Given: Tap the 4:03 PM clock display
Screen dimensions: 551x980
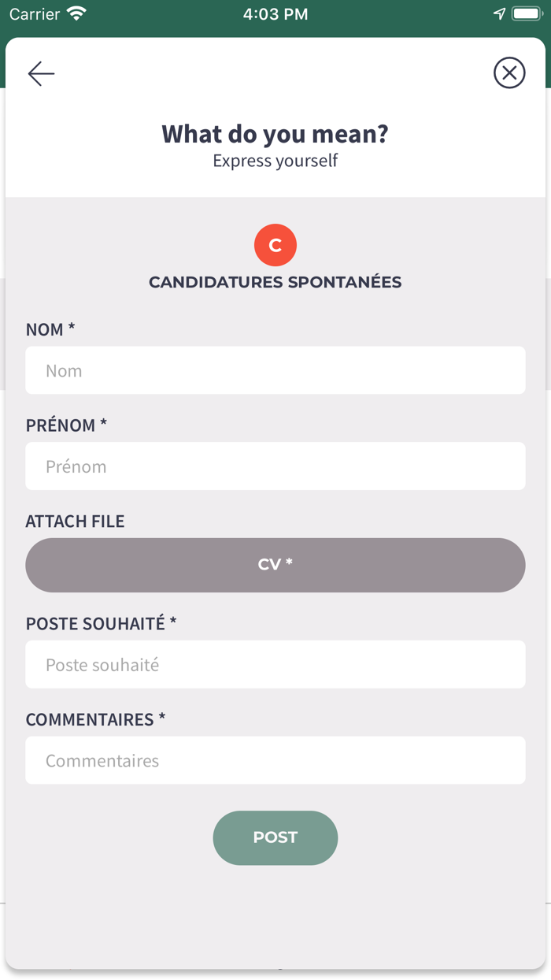Looking at the screenshot, I should (x=275, y=13).
